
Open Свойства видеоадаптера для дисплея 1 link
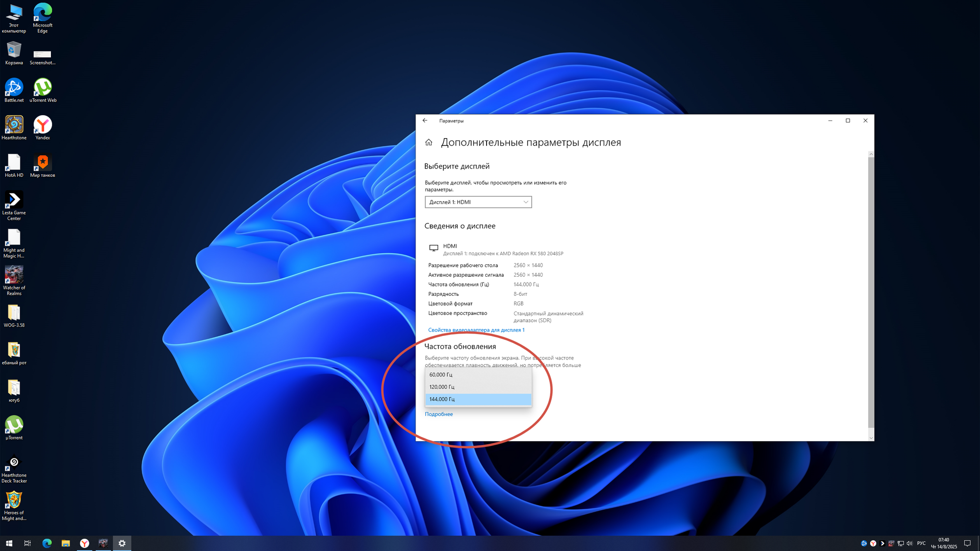pyautogui.click(x=476, y=330)
